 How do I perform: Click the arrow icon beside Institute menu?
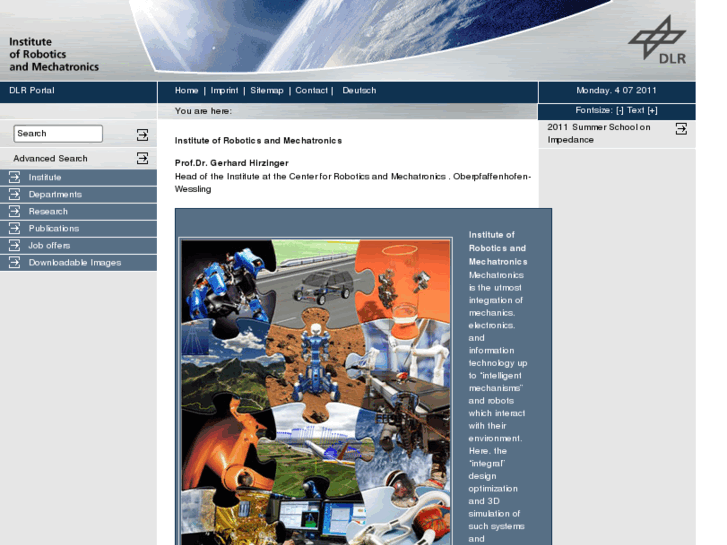[14, 177]
